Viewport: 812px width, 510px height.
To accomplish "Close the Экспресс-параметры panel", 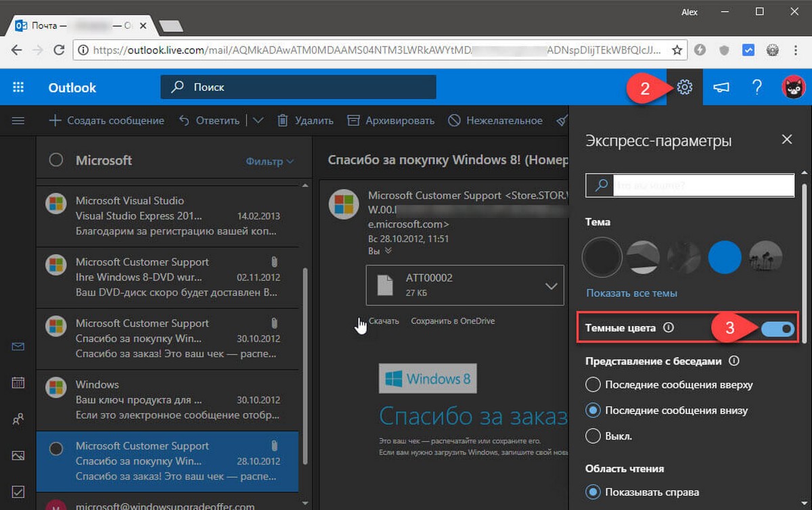I will (787, 139).
